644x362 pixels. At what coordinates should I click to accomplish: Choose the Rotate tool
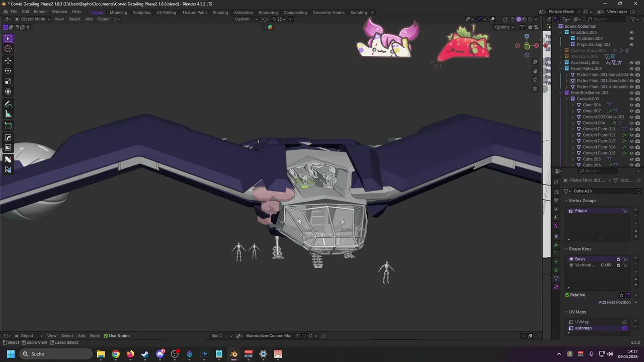(x=8, y=71)
